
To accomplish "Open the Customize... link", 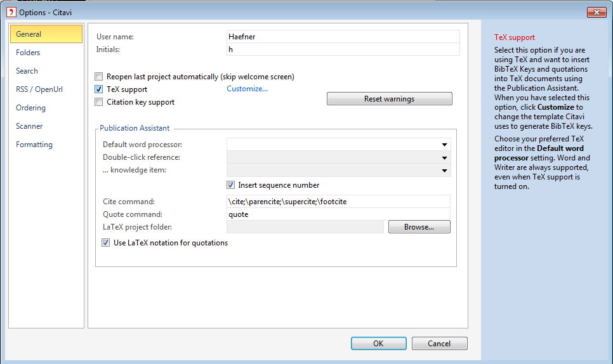I will tap(247, 89).
